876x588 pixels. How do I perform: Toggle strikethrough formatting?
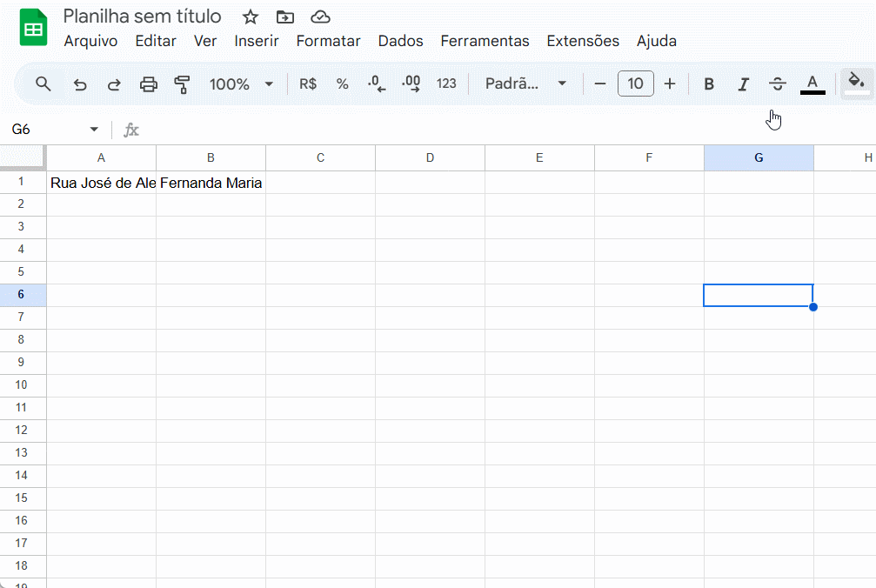(778, 84)
